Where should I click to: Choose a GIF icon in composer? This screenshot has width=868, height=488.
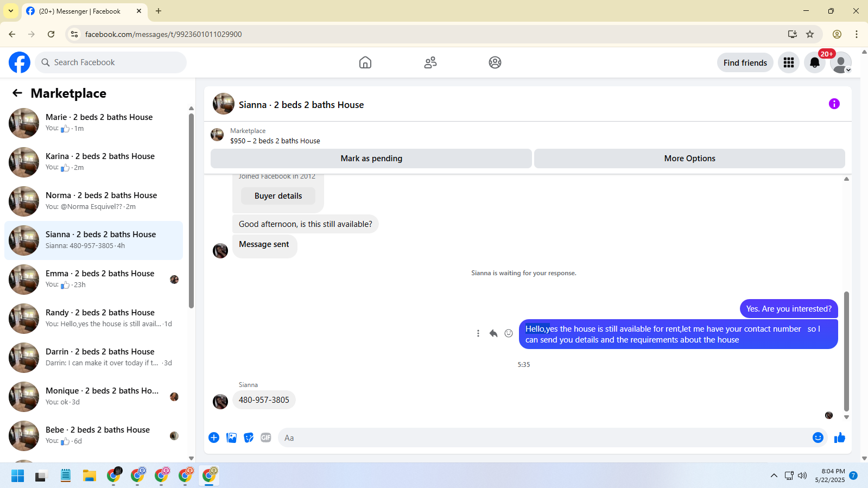(266, 438)
